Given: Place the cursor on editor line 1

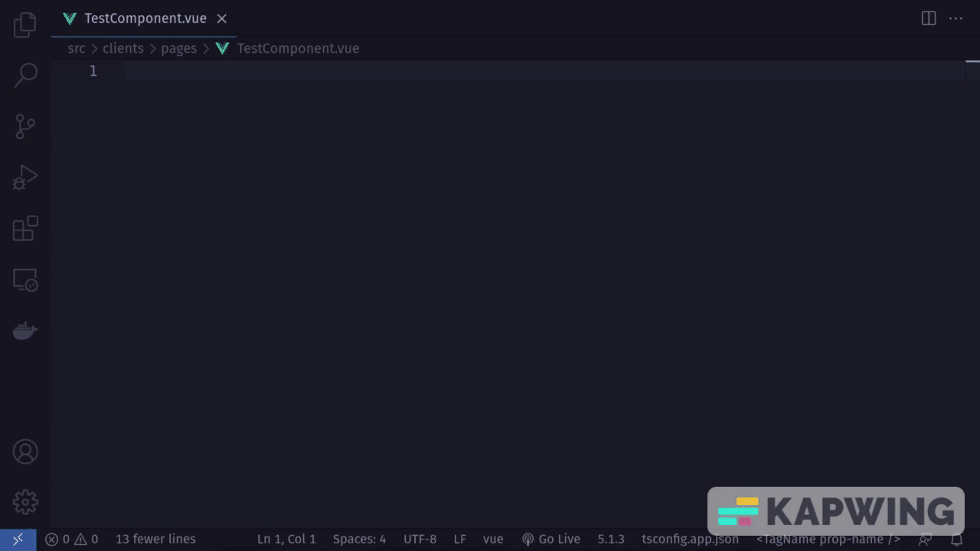Looking at the screenshot, I should pyautogui.click(x=544, y=70).
